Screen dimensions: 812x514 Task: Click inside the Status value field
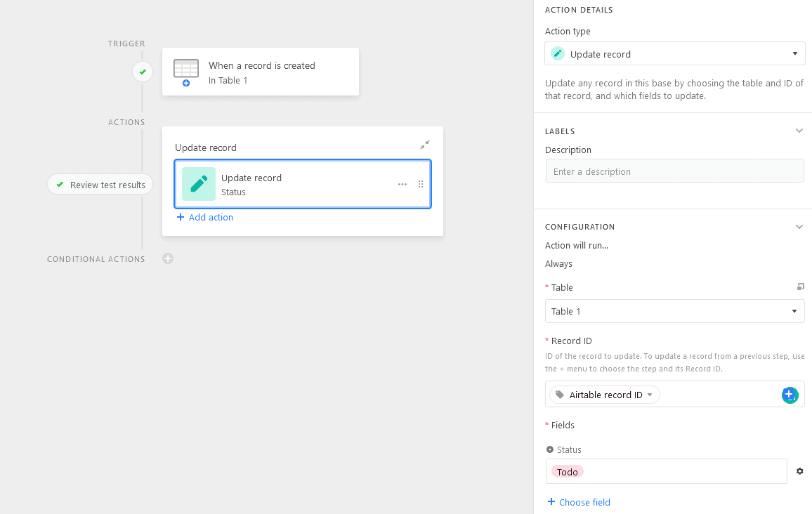click(667, 471)
